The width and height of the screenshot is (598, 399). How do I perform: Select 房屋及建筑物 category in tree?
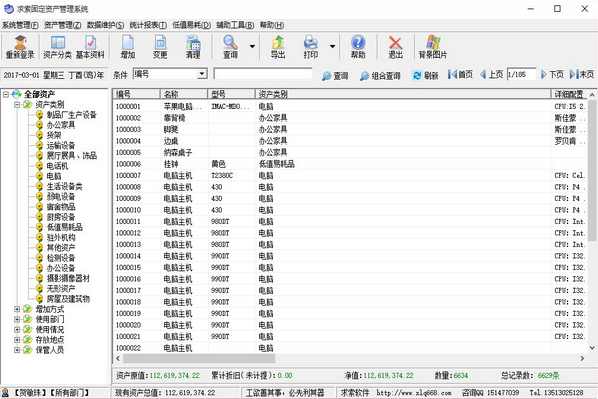pyautogui.click(x=68, y=299)
